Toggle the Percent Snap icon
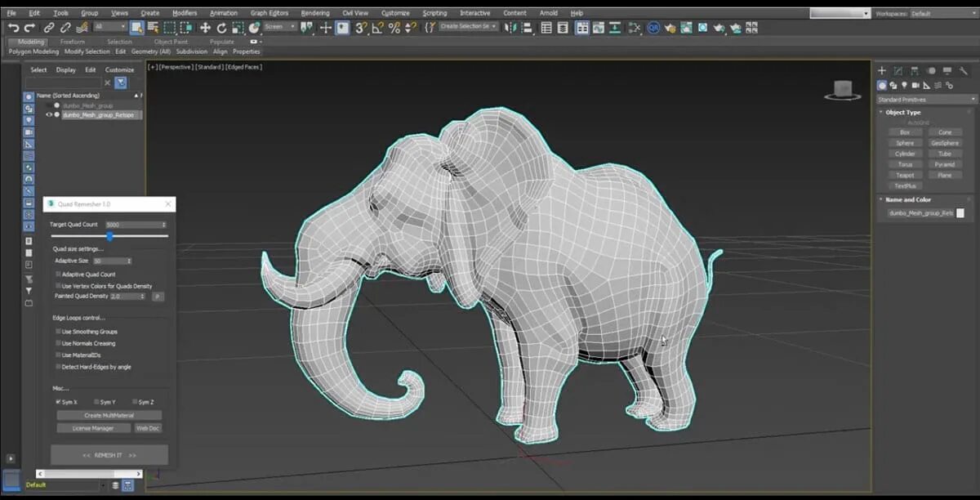Image resolution: width=980 pixels, height=500 pixels. click(394, 27)
